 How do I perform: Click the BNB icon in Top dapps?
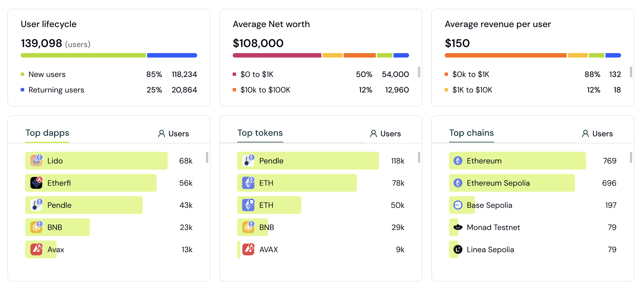coord(36,227)
